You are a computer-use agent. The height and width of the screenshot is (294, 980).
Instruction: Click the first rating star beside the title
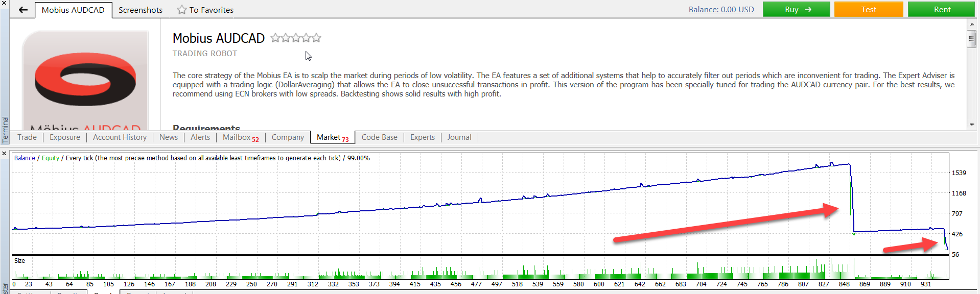coord(275,38)
